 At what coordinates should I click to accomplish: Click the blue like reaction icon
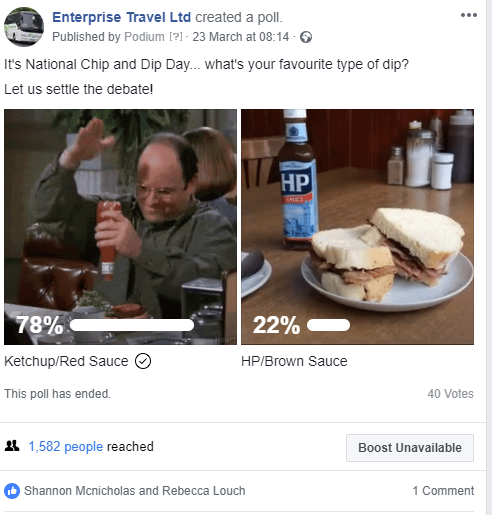coord(12,491)
